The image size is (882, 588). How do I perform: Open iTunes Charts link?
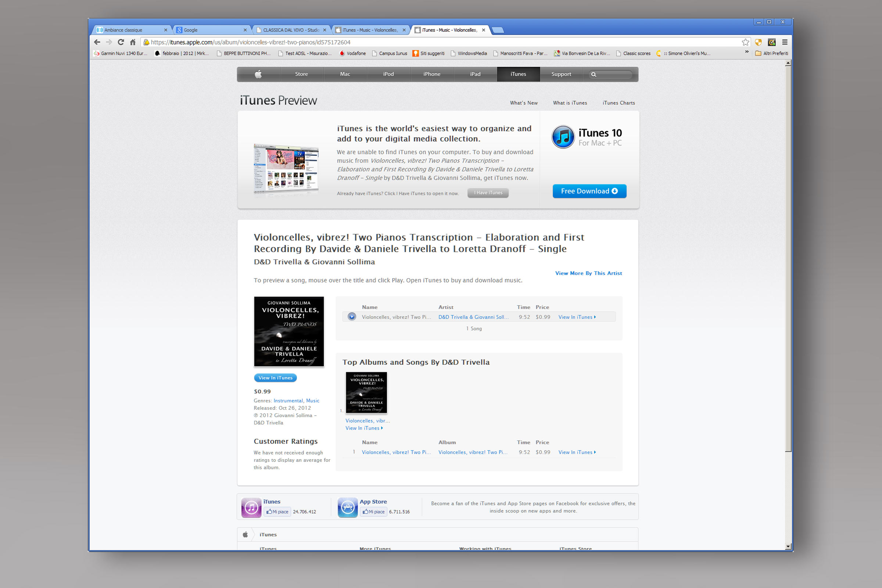pos(619,103)
